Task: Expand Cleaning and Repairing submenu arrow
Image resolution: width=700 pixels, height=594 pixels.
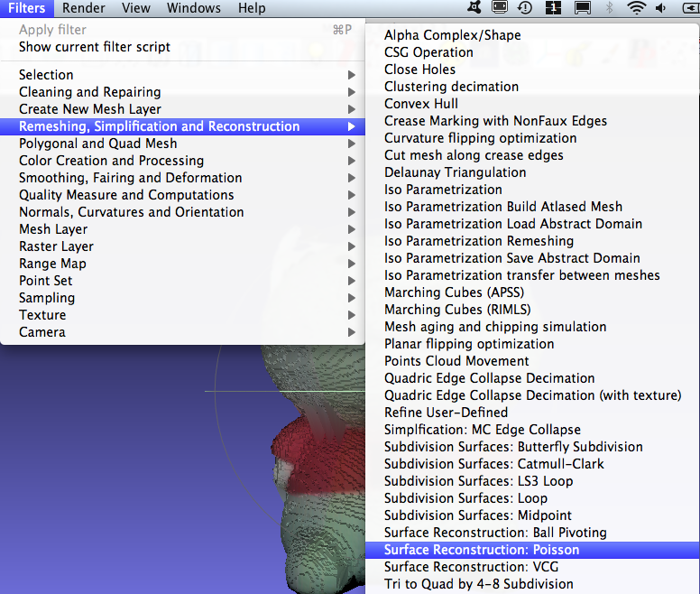Action: (x=352, y=92)
